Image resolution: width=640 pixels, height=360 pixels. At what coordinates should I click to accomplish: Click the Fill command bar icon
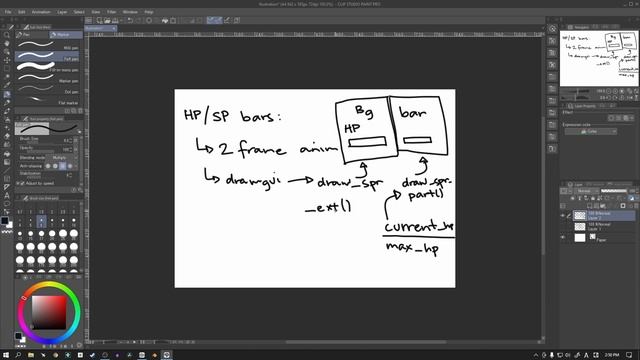click(165, 20)
